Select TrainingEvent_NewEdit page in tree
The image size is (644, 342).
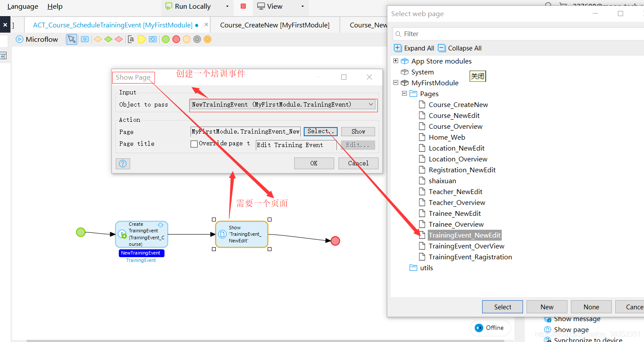[x=465, y=235]
